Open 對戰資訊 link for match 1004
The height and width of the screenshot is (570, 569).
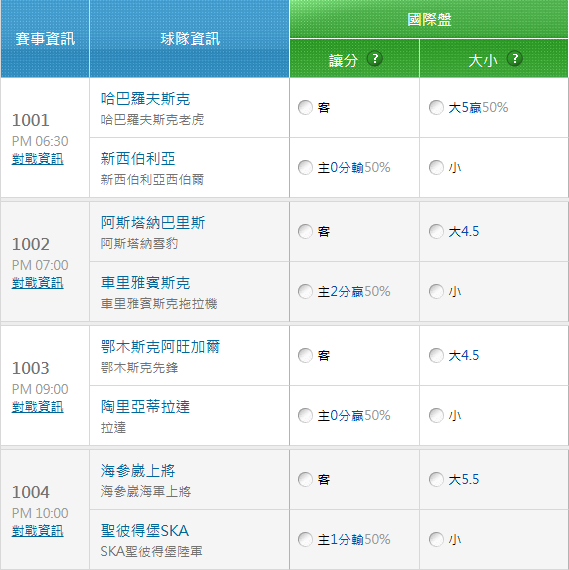pyautogui.click(x=37, y=531)
